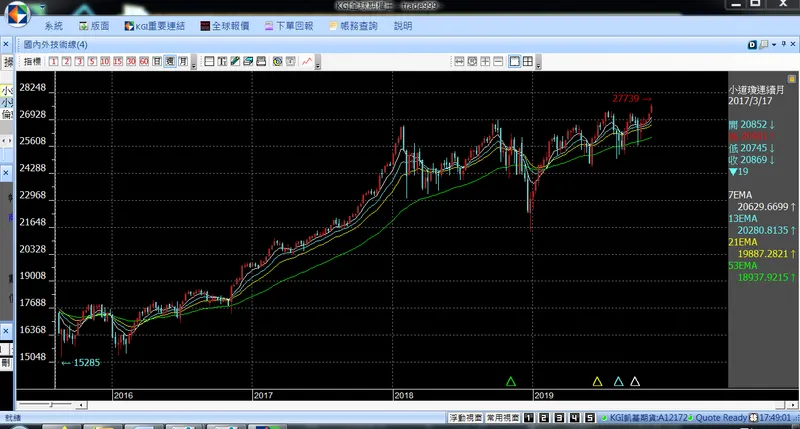Click the 指標 indicator button
The width and height of the screenshot is (800, 429).
point(32,62)
